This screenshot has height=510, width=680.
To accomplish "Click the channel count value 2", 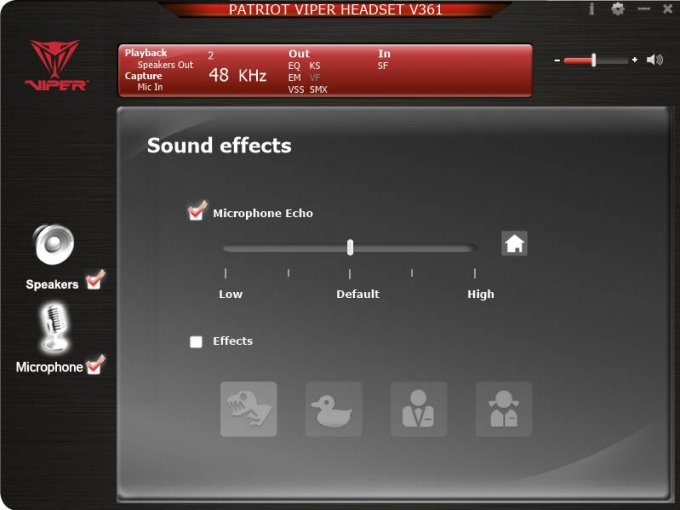I will pos(211,56).
